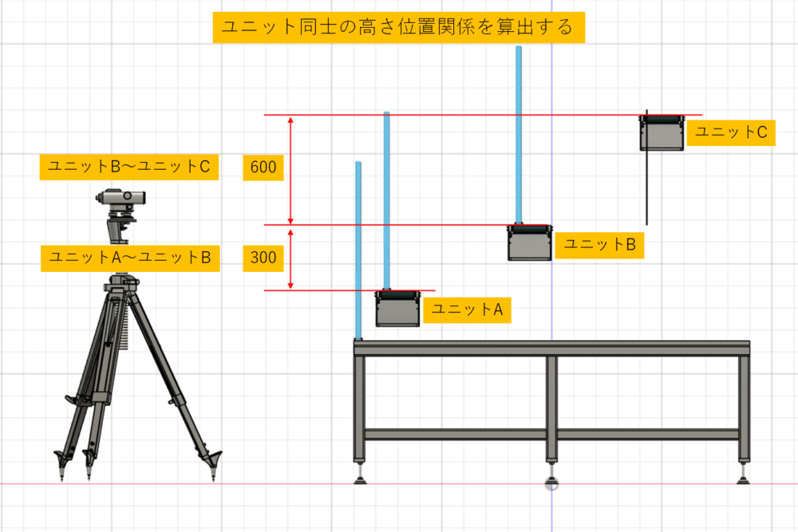Image resolution: width=798 pixels, height=532 pixels.
Task: Select the ユニットB text label
Action: (x=599, y=245)
